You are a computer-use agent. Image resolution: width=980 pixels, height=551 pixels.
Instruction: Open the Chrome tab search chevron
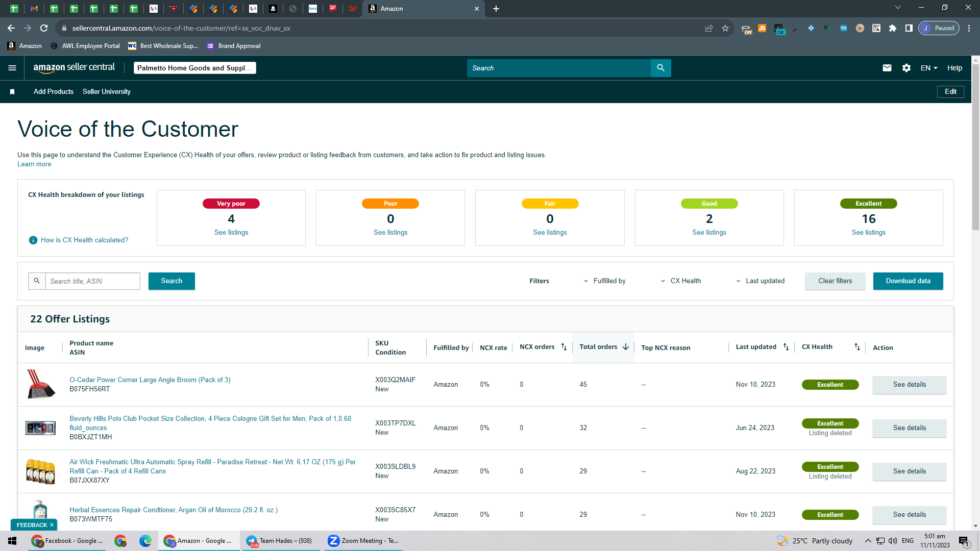898,8
